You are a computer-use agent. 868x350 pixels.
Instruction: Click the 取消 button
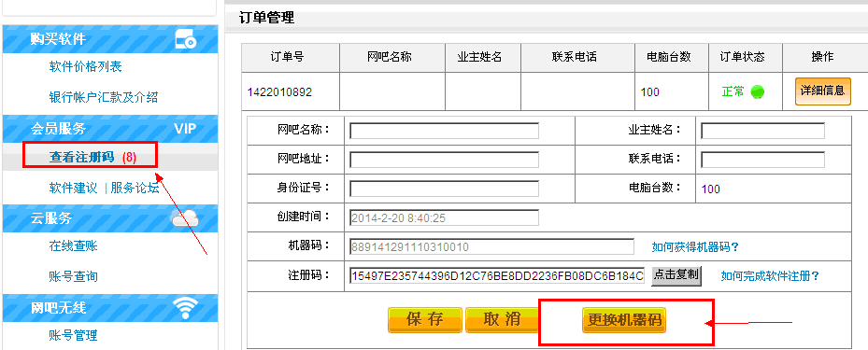point(502,319)
